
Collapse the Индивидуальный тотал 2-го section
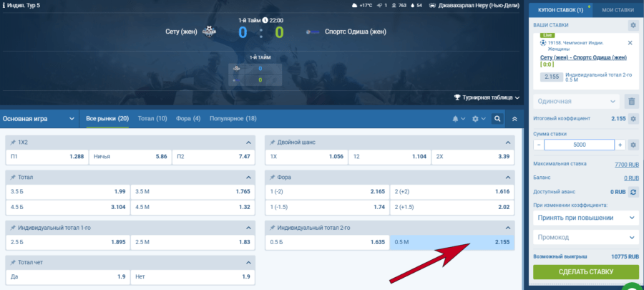pyautogui.click(x=507, y=228)
